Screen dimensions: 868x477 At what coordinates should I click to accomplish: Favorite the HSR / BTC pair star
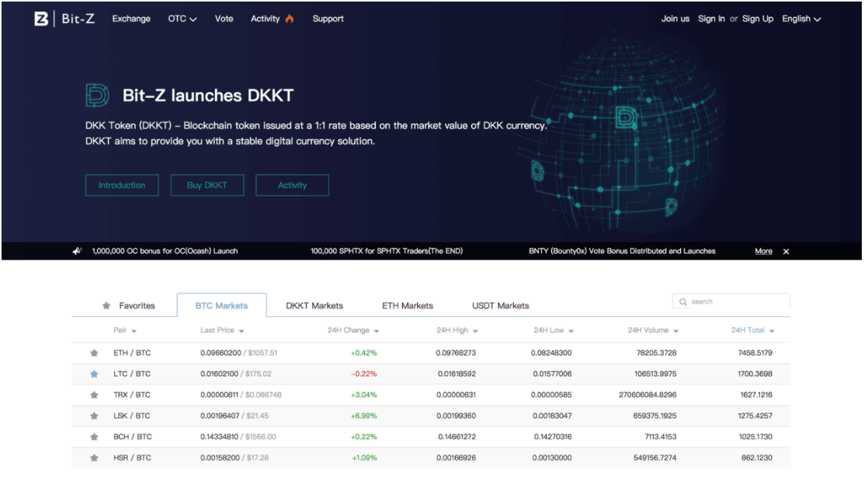click(x=94, y=458)
